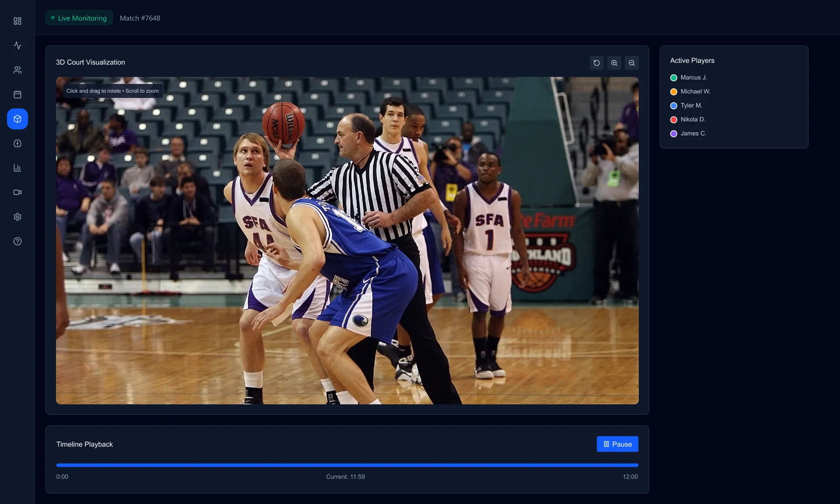This screenshot has width=840, height=504.
Task: Select the video recording icon in sidebar
Action: tap(17, 192)
